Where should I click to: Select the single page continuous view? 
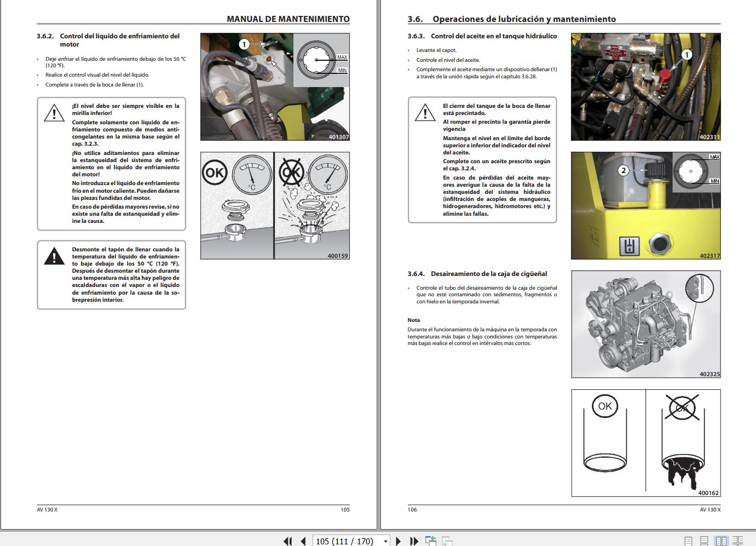tap(703, 540)
